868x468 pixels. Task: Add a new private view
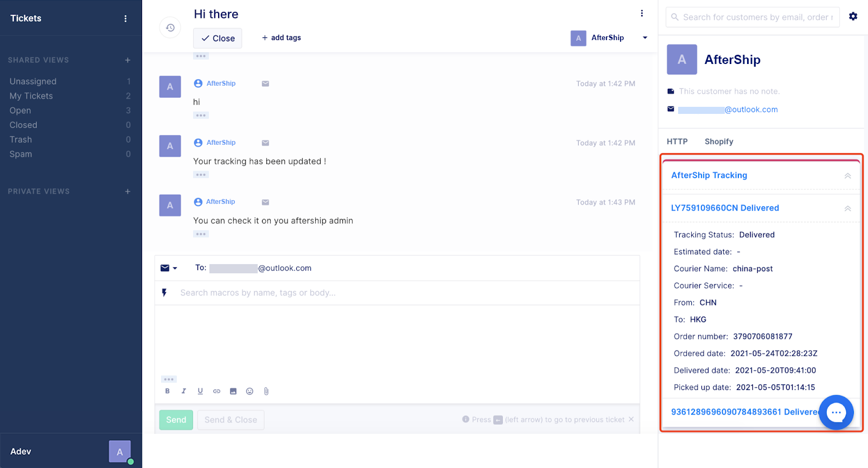tap(127, 191)
